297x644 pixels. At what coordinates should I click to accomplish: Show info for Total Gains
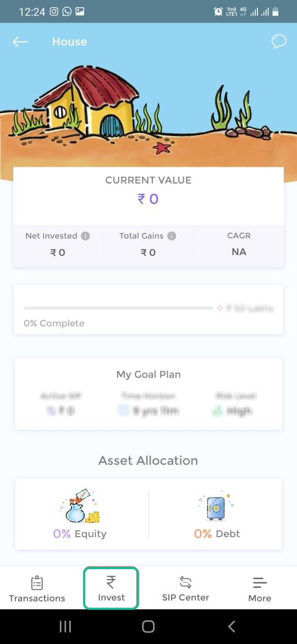(172, 236)
